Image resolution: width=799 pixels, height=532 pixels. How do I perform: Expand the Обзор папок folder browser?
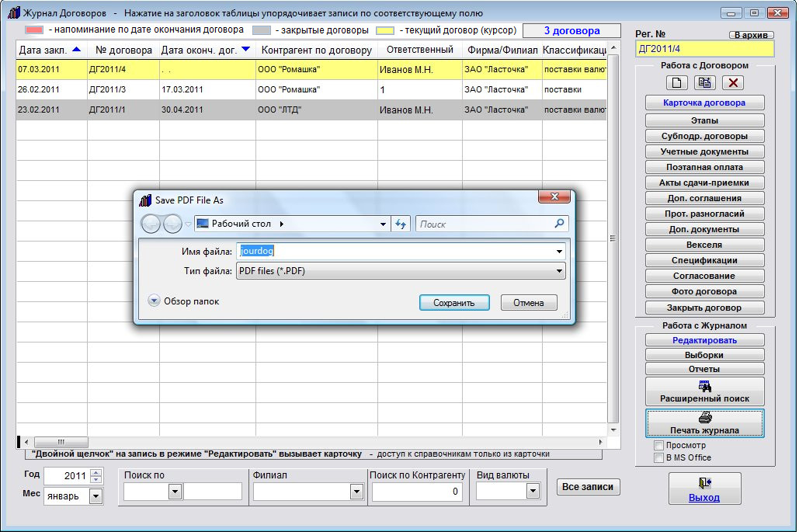click(x=154, y=301)
